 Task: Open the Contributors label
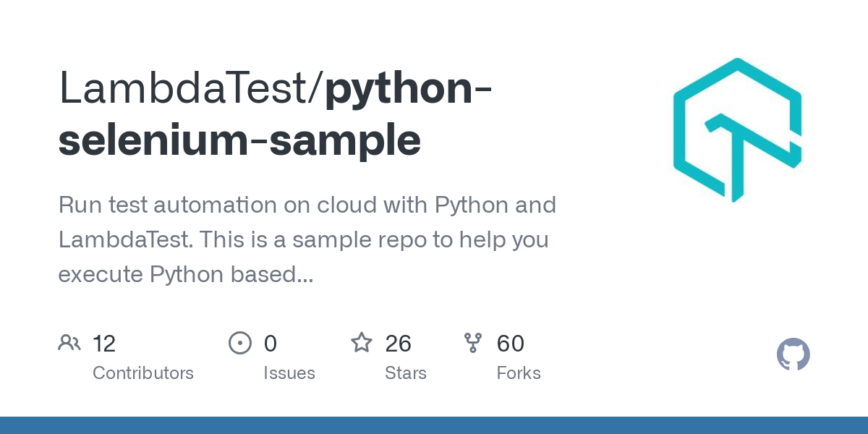click(143, 373)
